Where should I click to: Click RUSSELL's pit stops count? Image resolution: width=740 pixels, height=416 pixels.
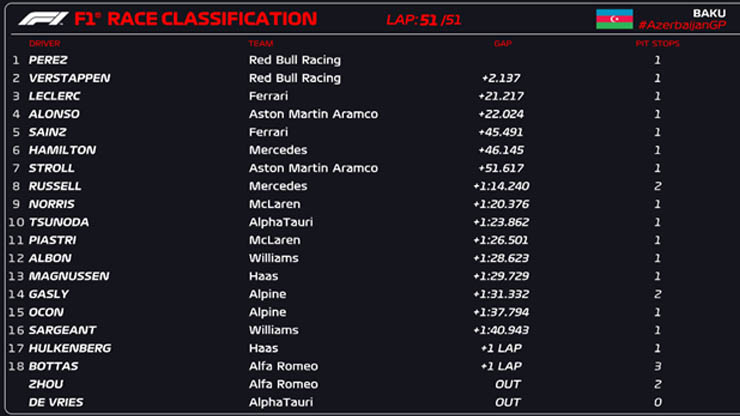point(657,186)
